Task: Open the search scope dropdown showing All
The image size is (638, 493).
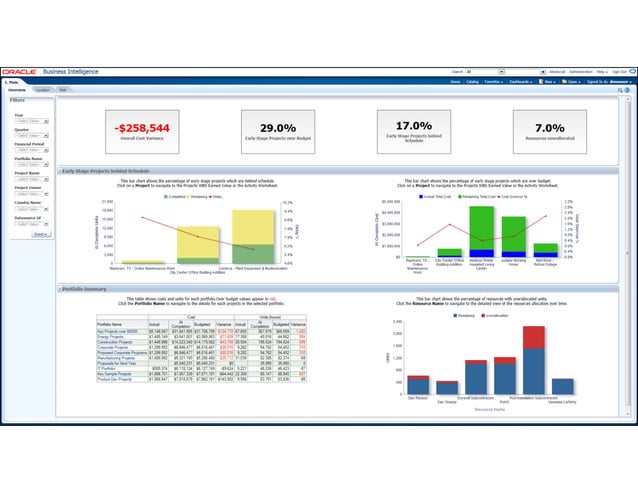Action: click(x=485, y=72)
